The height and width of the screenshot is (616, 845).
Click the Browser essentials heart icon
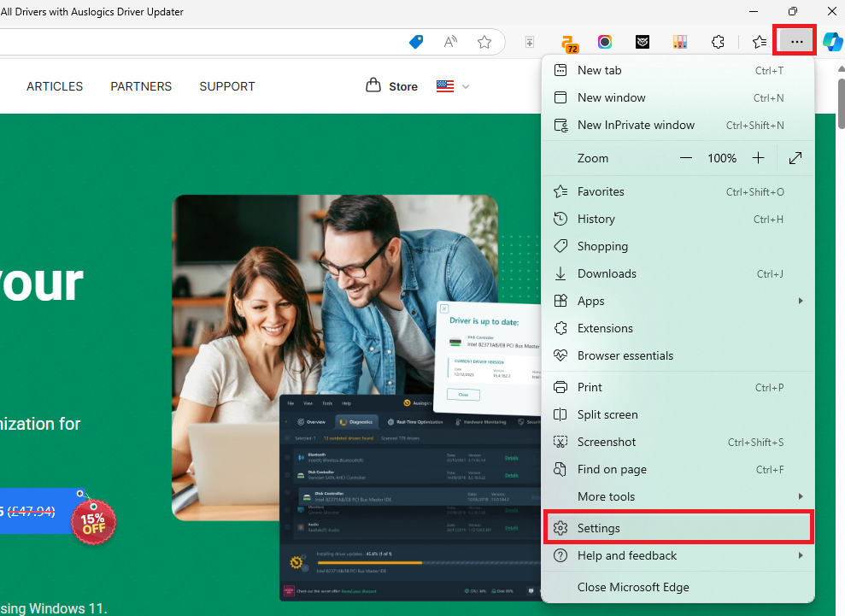(x=560, y=355)
